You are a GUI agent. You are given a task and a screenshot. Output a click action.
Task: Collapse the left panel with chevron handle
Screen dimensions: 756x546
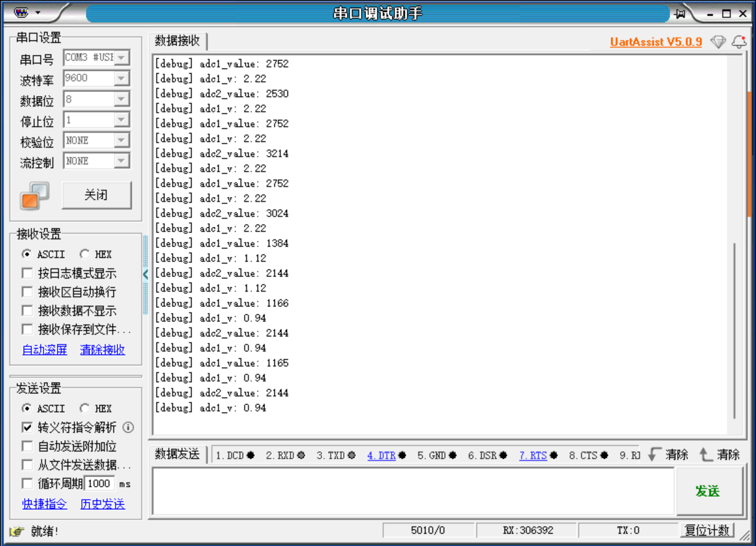point(145,274)
